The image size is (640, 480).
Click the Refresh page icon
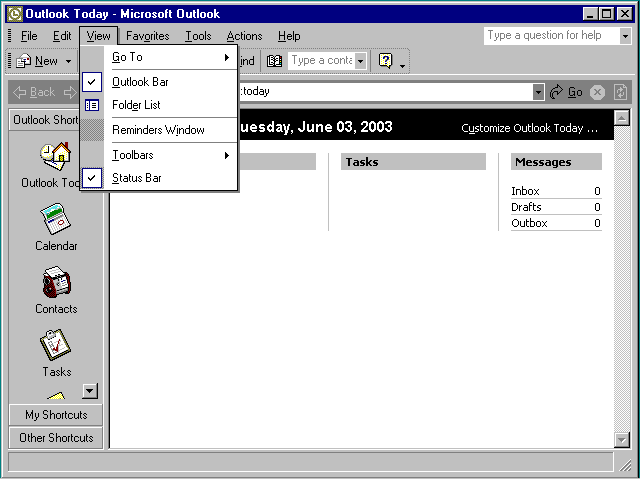pyautogui.click(x=620, y=92)
